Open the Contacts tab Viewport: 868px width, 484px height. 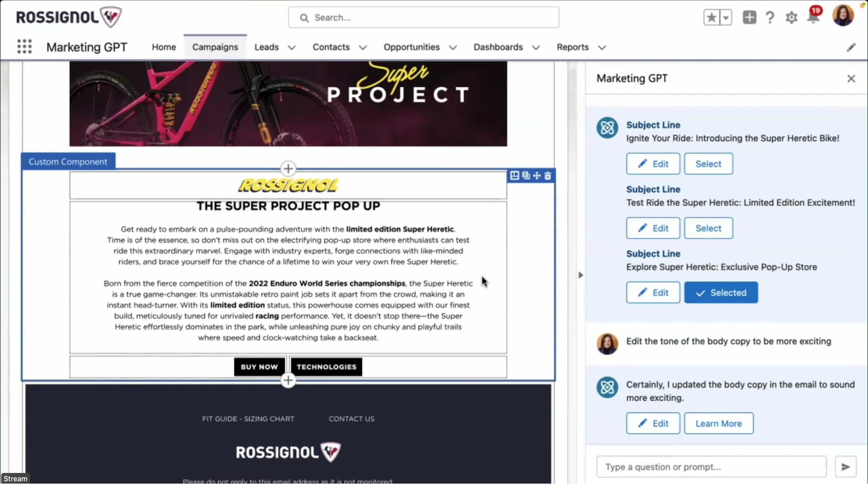[x=331, y=47]
